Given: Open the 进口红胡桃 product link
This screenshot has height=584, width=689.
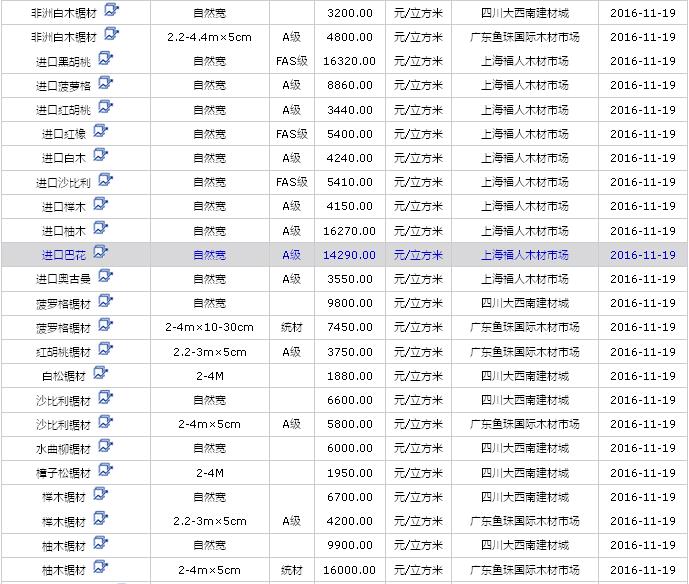Looking at the screenshot, I should tap(62, 109).
